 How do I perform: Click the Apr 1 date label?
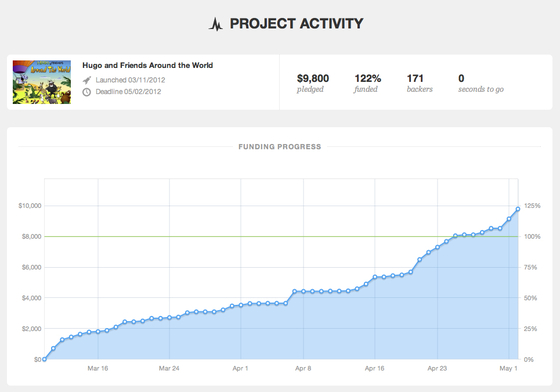240,368
